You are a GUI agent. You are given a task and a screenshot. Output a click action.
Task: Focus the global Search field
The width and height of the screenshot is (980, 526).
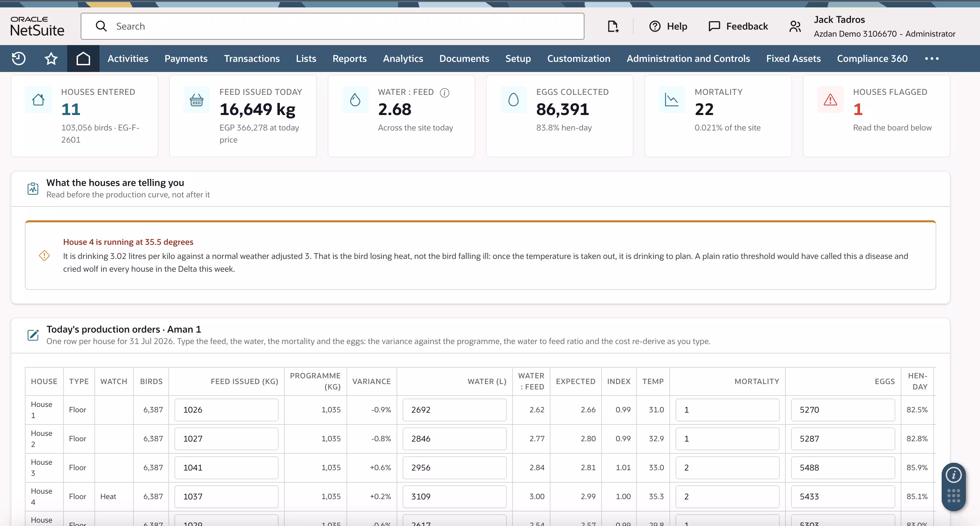pos(332,26)
